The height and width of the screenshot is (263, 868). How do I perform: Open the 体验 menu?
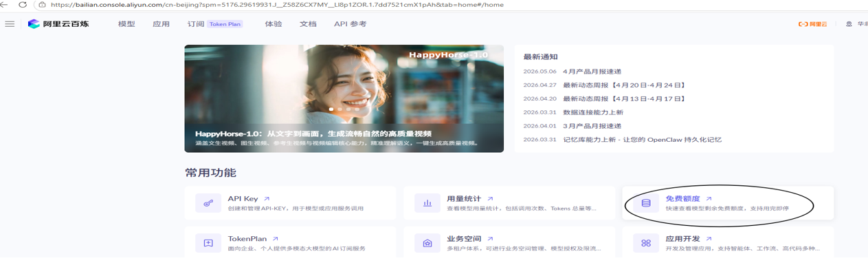pos(274,24)
